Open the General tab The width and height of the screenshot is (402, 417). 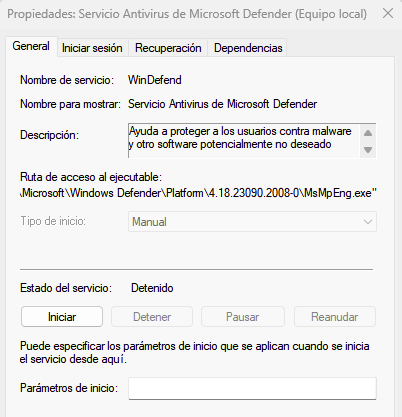tap(31, 46)
